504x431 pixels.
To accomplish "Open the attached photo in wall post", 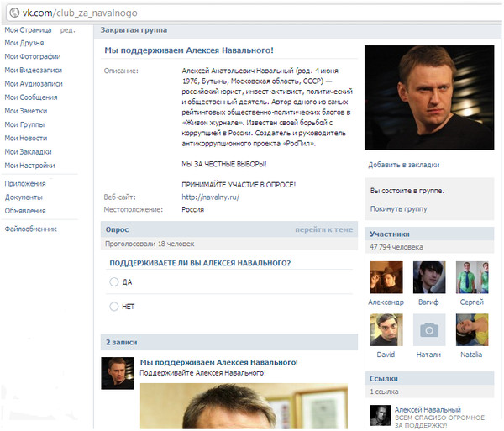I will 244,406.
